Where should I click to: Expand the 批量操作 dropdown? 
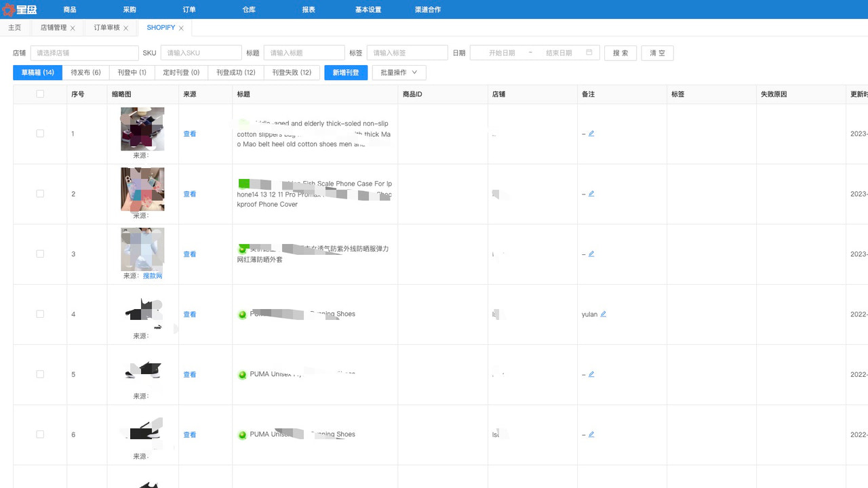[399, 73]
